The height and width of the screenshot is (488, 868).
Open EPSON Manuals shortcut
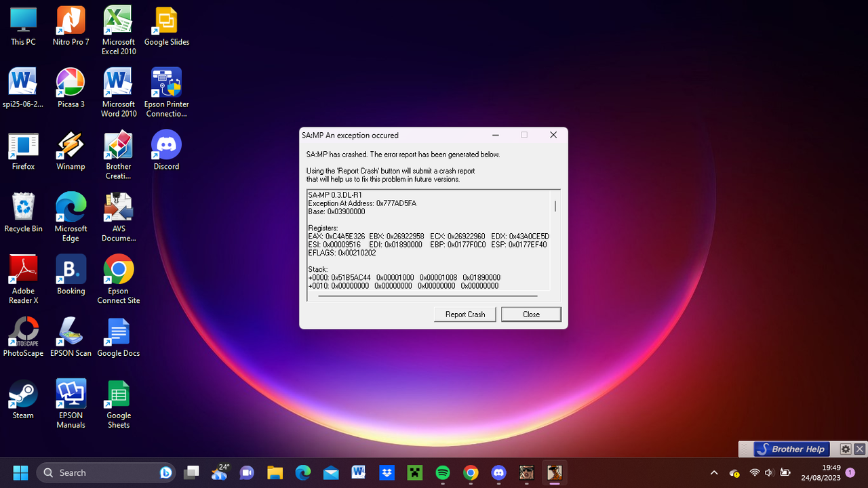(x=71, y=404)
